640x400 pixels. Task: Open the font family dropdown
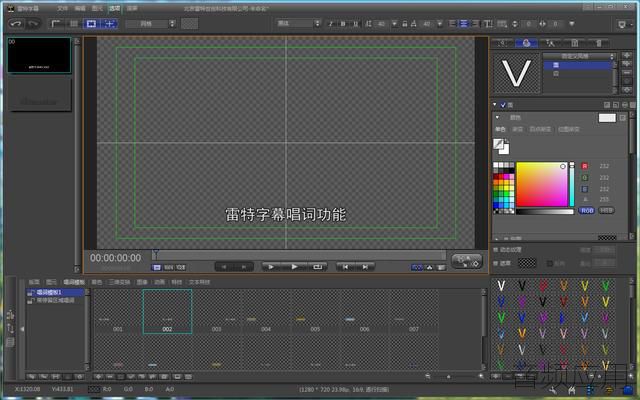click(x=298, y=23)
